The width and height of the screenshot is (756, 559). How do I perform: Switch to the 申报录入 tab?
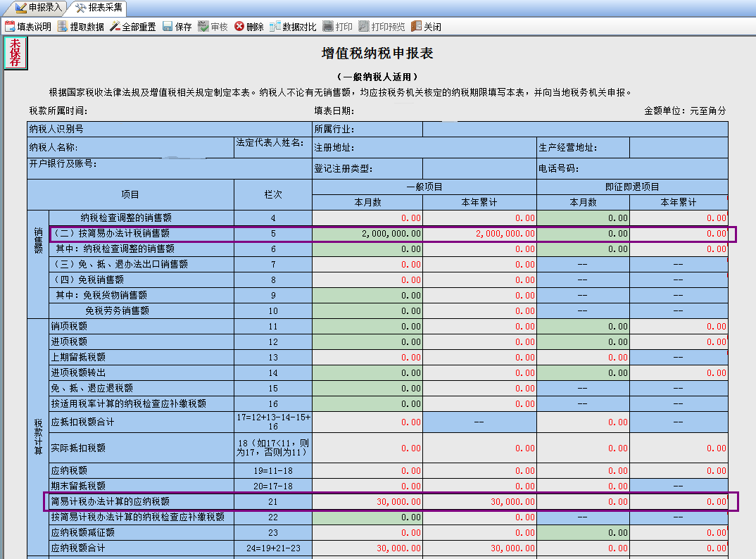pyautogui.click(x=39, y=8)
